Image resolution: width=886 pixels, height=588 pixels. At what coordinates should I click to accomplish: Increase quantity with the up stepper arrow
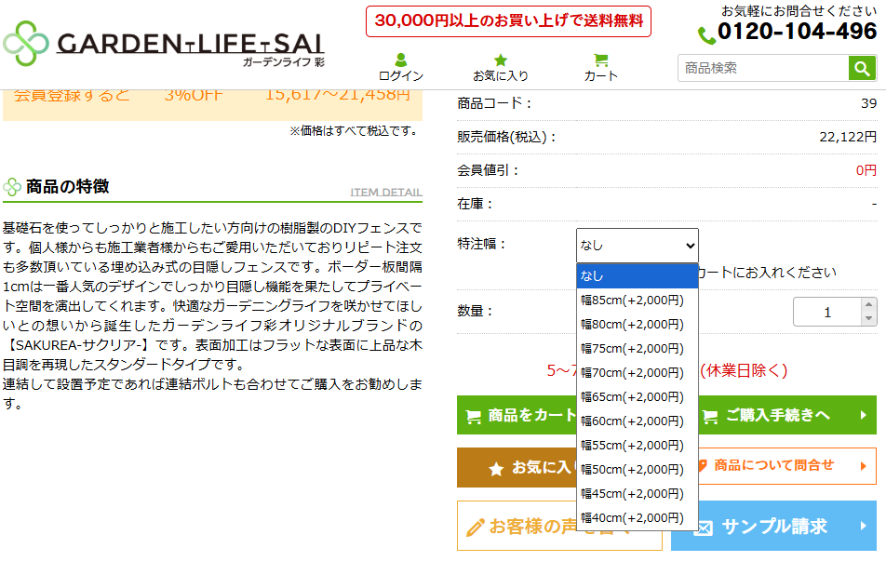(866, 305)
